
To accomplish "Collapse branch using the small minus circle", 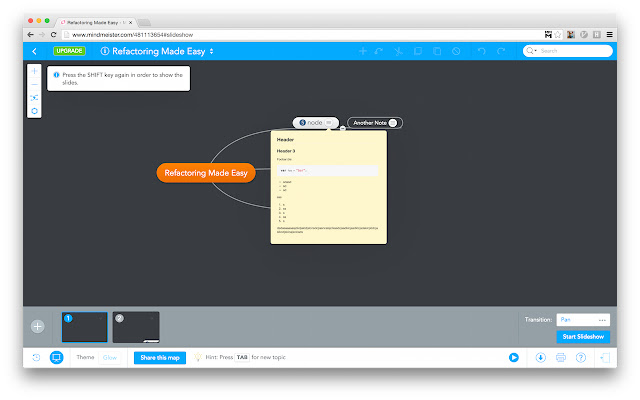I will 342,128.
